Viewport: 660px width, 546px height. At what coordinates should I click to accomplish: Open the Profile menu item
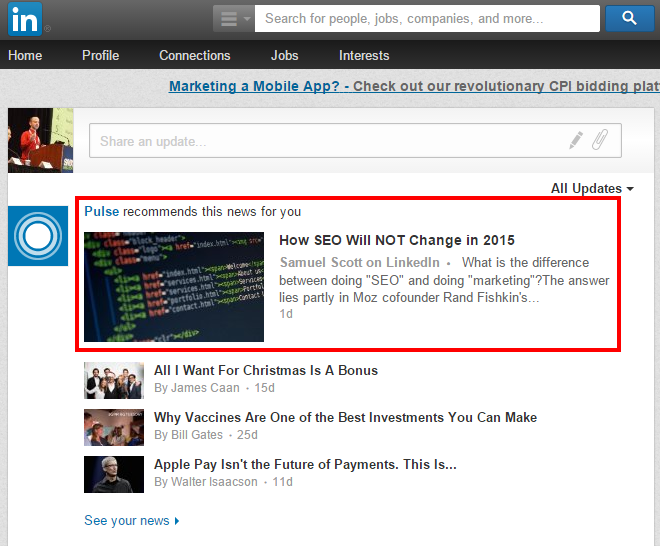point(101,55)
